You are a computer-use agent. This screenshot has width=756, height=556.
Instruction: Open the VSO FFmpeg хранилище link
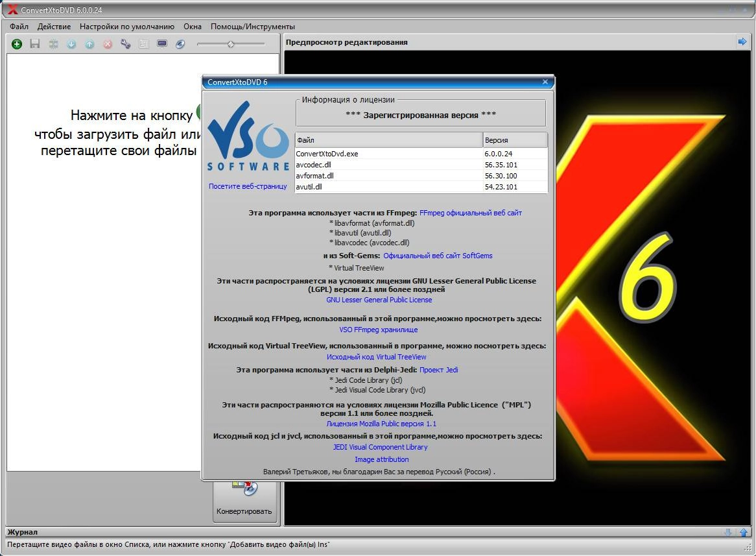379,330
